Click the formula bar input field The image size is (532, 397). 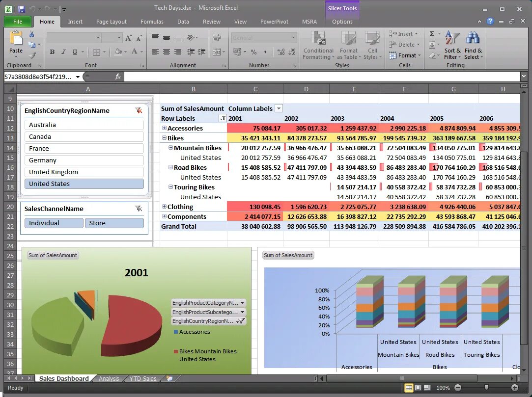(x=322, y=77)
